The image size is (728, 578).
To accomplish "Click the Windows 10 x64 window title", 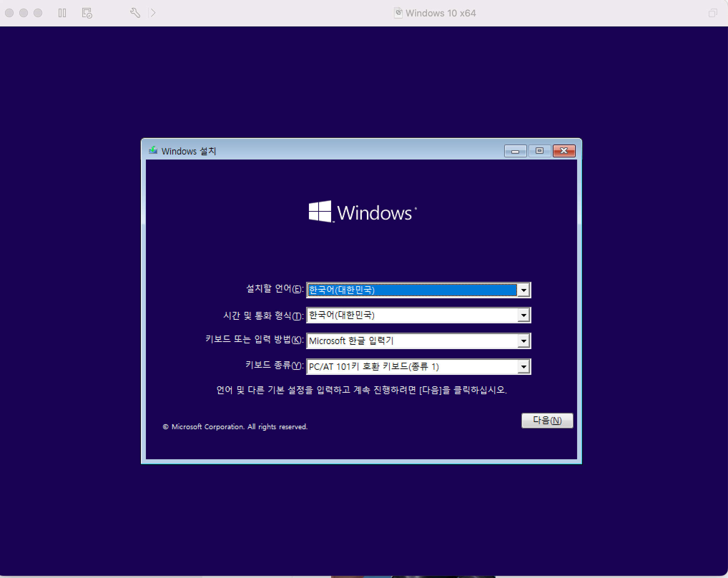I will [441, 13].
